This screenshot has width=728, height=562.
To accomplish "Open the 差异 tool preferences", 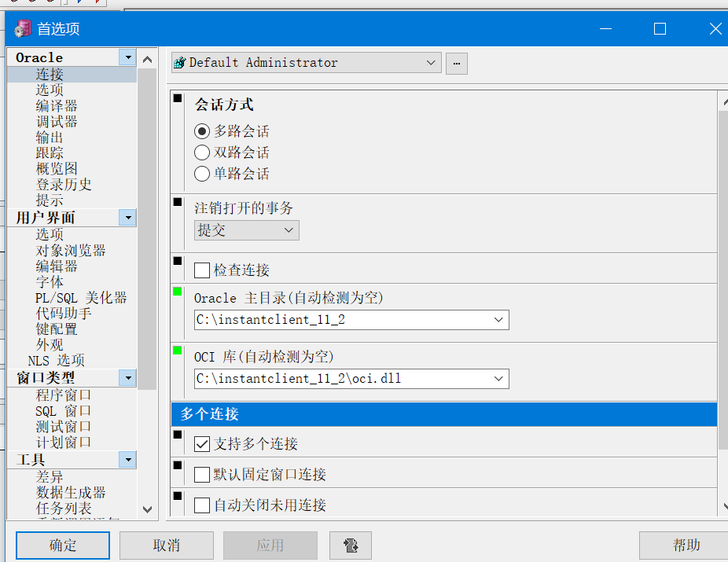I will pyautogui.click(x=50, y=476).
